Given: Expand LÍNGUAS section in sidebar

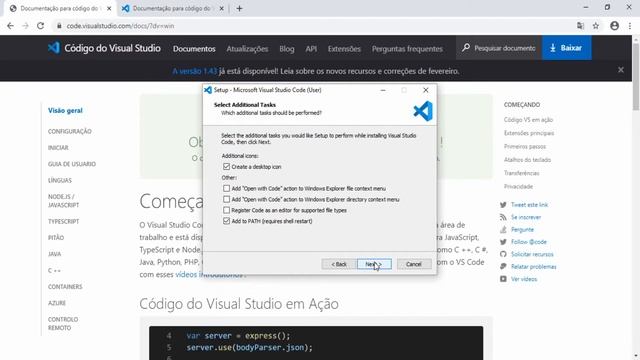Looking at the screenshot, I should click(60, 180).
